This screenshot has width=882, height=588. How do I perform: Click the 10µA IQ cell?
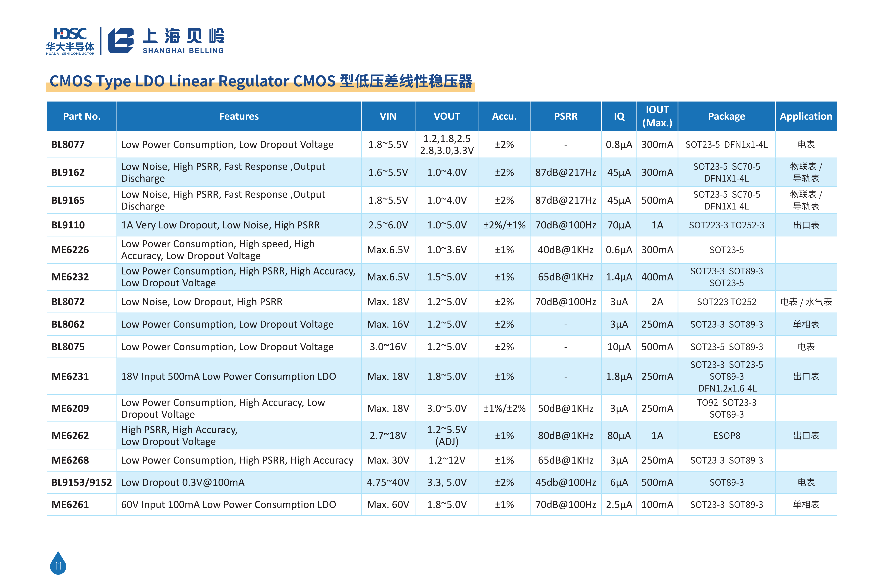tap(619, 346)
